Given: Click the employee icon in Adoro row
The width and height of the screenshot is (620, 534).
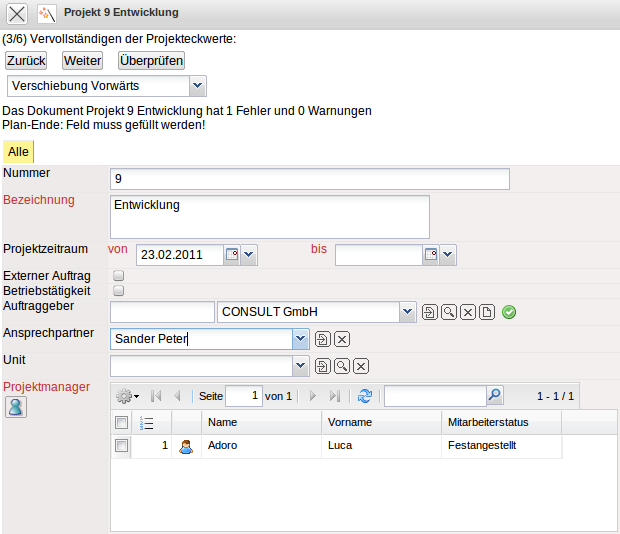Looking at the screenshot, I should (186, 446).
